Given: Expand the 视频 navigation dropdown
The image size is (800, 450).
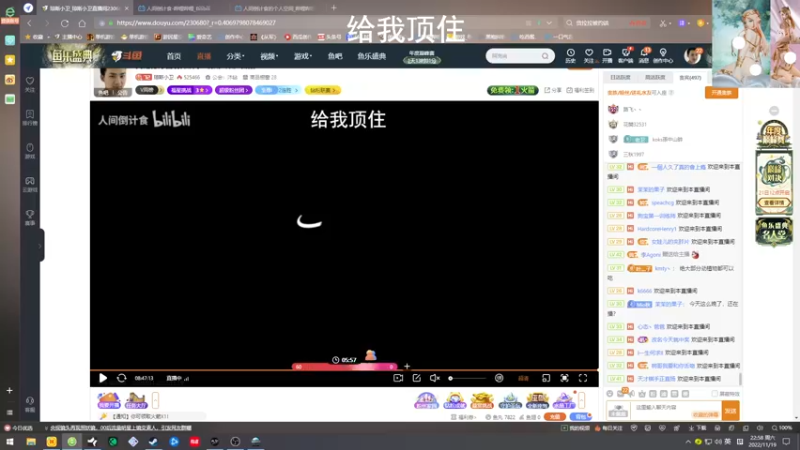Looking at the screenshot, I should pos(269,56).
